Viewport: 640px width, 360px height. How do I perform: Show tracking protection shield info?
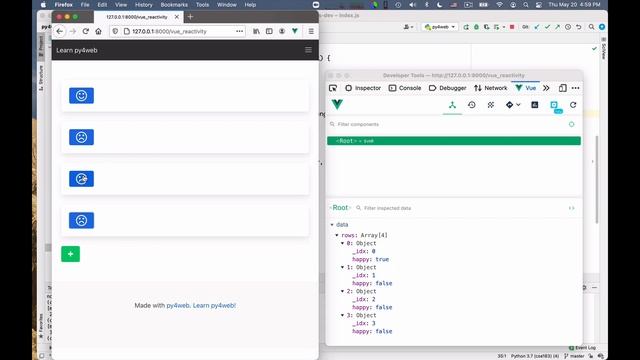pyautogui.click(x=115, y=31)
